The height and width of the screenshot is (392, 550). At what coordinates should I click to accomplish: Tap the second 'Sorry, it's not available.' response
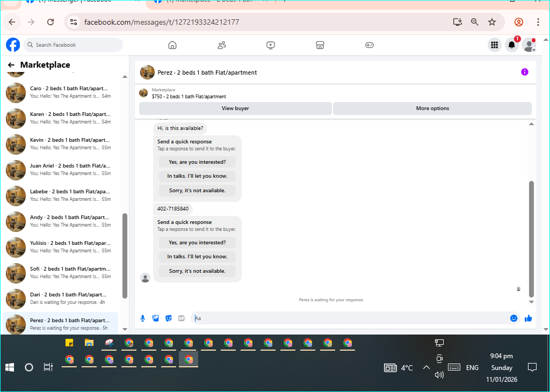tap(197, 271)
